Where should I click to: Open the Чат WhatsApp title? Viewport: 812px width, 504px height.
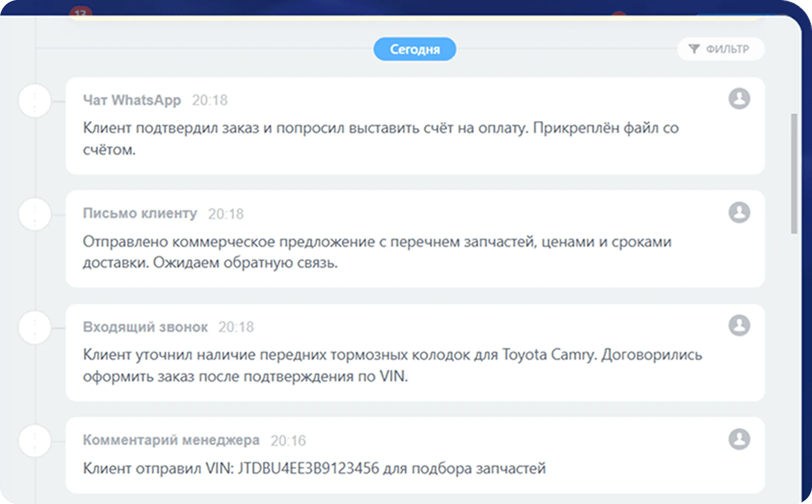(x=132, y=100)
